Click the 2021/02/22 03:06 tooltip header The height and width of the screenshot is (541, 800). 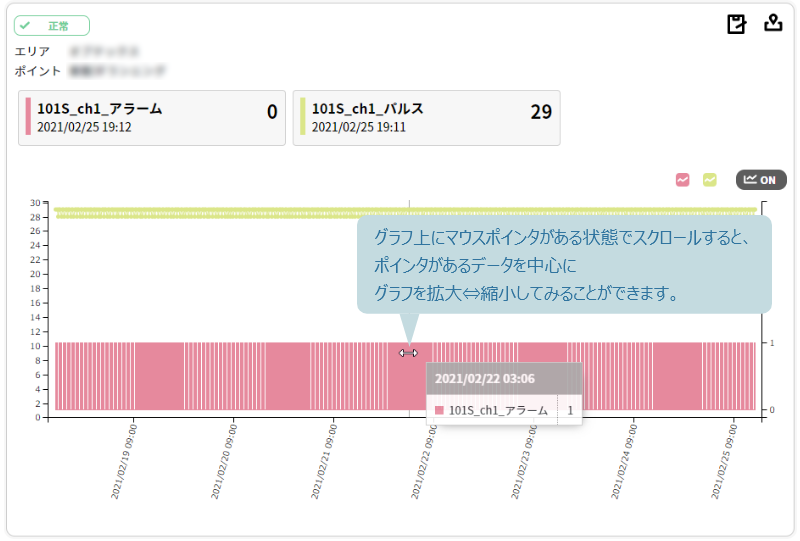click(x=504, y=379)
